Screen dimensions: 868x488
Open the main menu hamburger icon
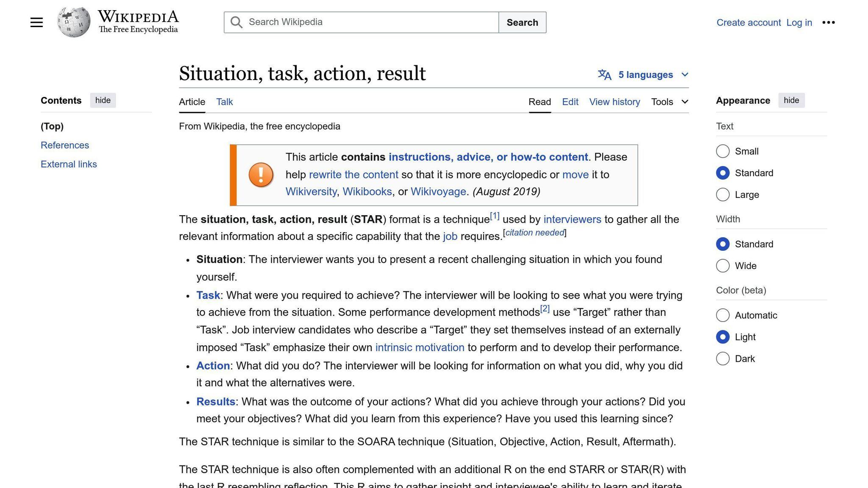tap(36, 22)
